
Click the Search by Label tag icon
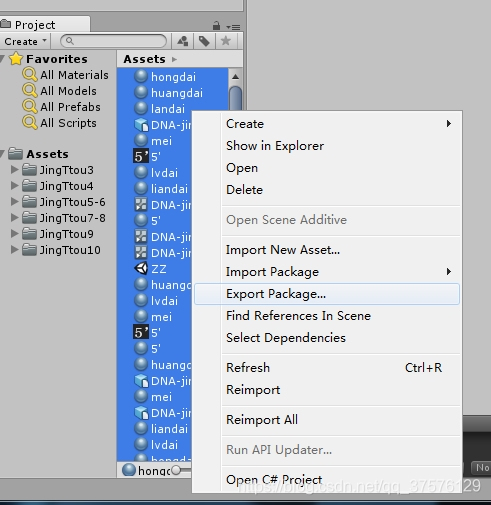(204, 41)
